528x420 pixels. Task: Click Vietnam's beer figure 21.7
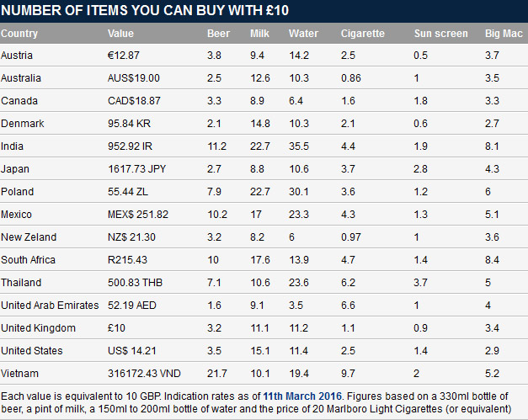pos(216,373)
